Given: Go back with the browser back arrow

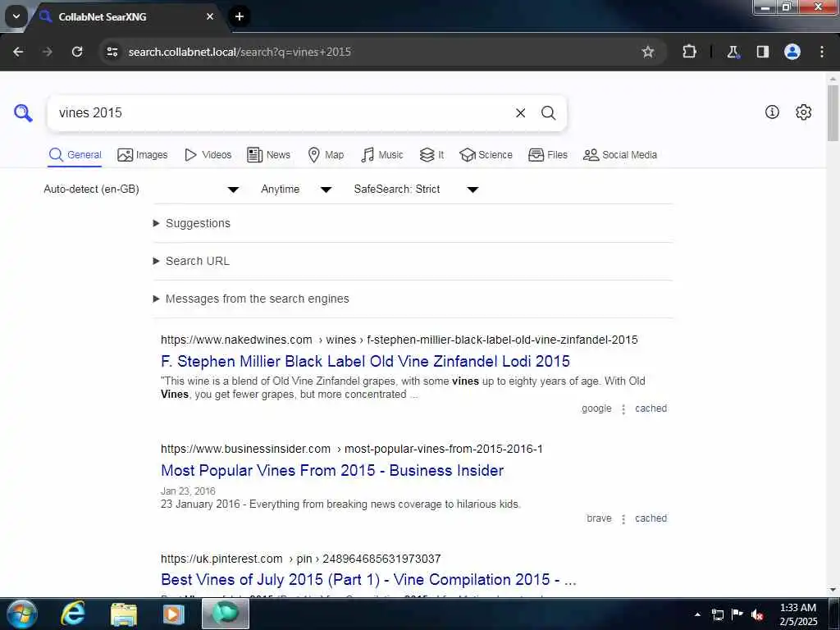Looking at the screenshot, I should click(x=18, y=52).
